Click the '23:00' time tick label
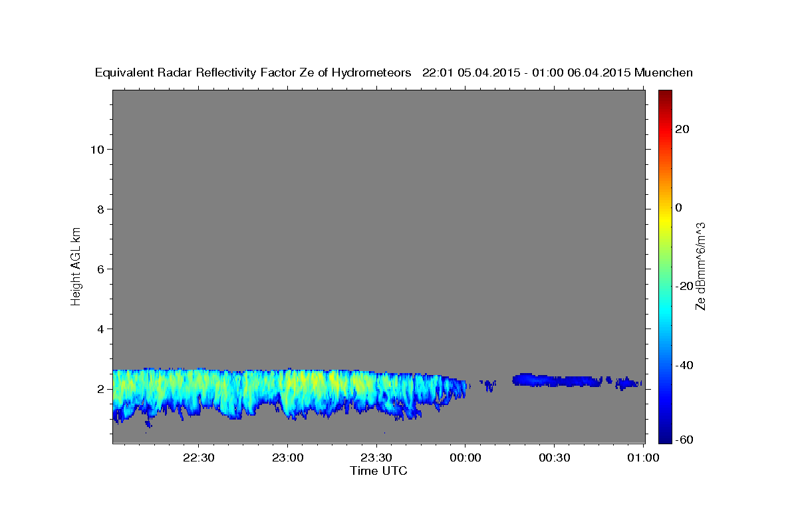 (287, 458)
